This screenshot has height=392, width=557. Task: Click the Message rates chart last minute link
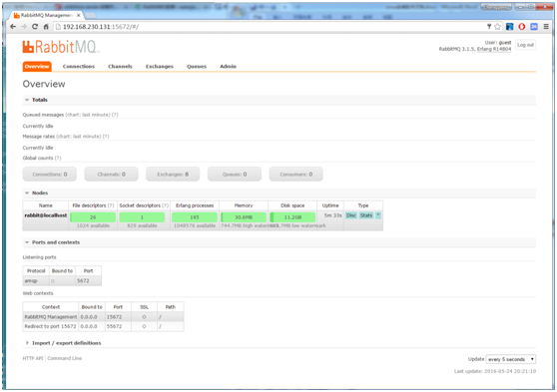(x=79, y=137)
